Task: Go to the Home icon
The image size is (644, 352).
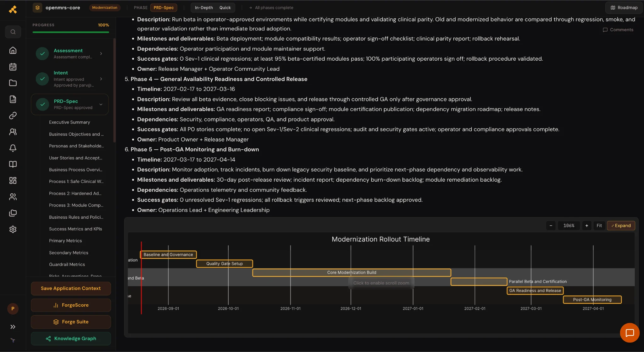Action: (13, 50)
